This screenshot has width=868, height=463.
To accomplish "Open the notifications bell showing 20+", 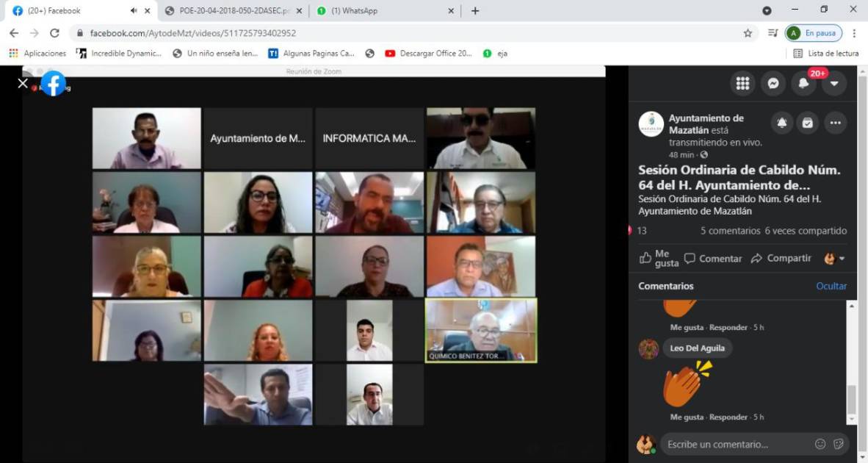I will click(803, 84).
